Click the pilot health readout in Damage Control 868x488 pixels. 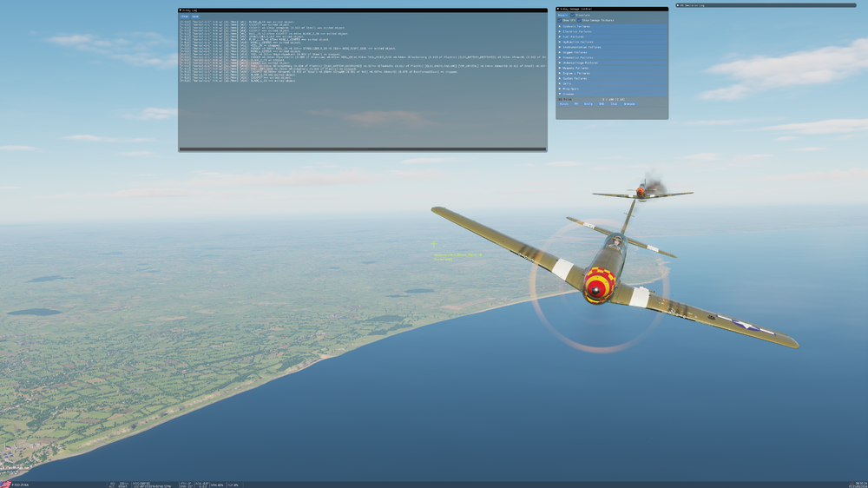click(614, 100)
